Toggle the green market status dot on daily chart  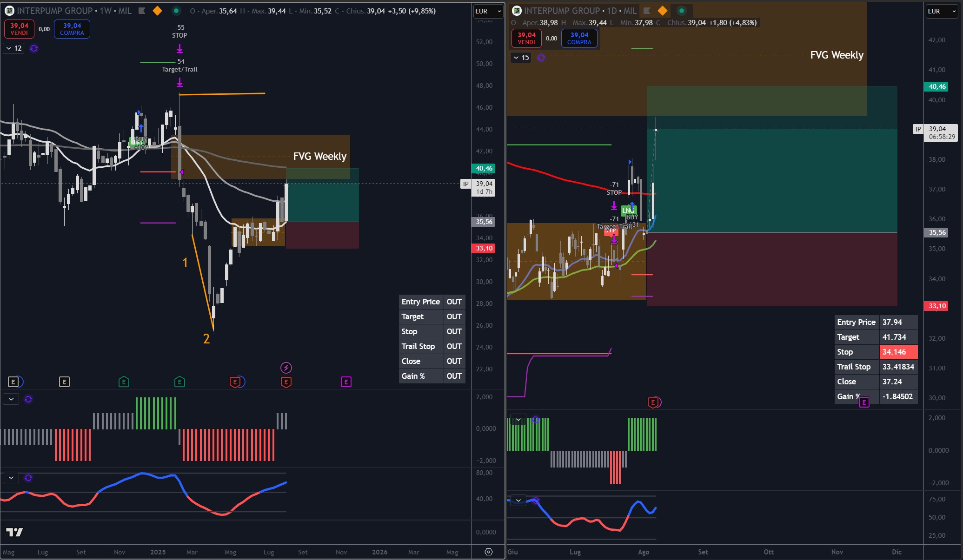click(x=681, y=11)
